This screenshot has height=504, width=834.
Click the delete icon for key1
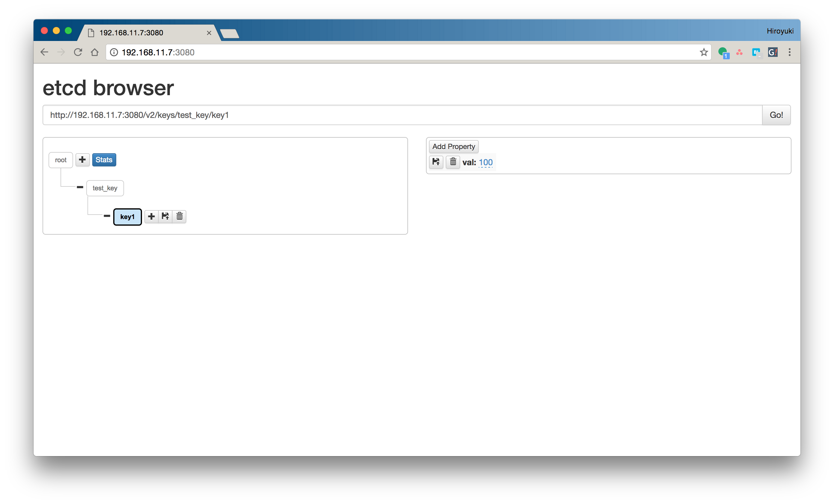pos(179,216)
